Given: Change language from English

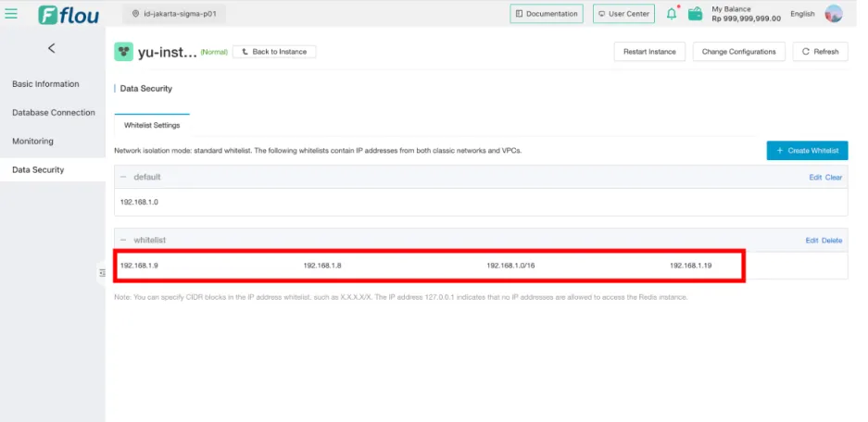Looking at the screenshot, I should click(x=802, y=14).
